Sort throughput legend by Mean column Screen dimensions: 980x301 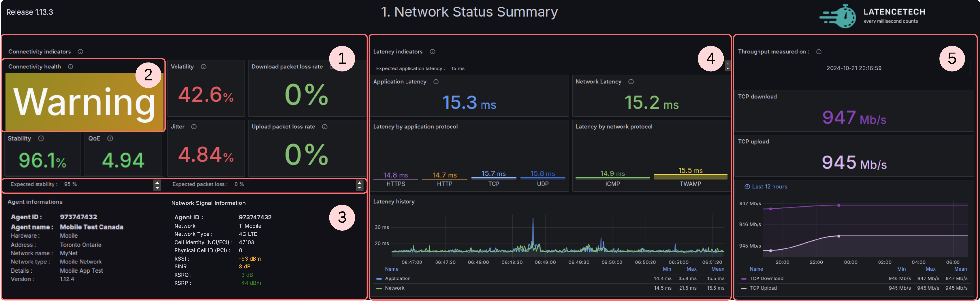coord(961,269)
